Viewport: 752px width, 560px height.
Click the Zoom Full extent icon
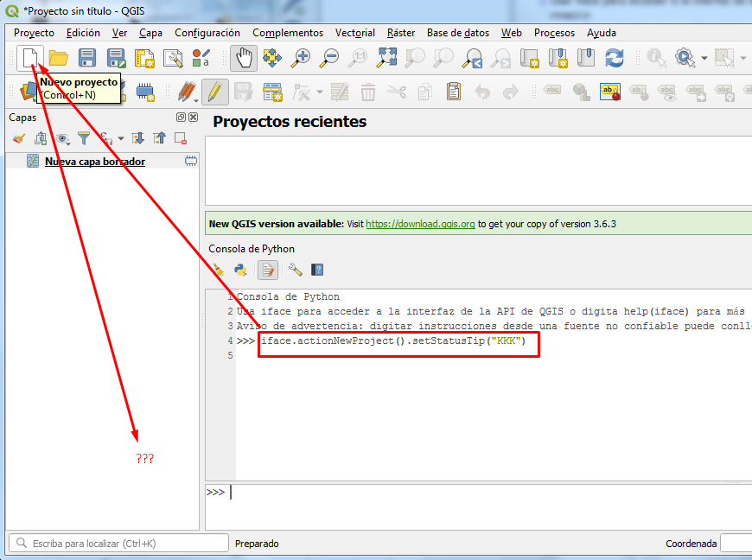386,58
